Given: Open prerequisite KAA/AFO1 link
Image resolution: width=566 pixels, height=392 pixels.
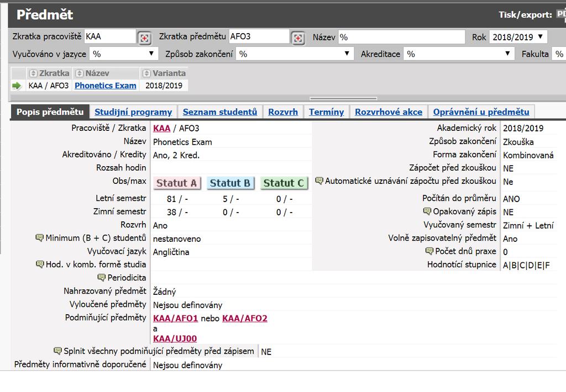Looking at the screenshot, I should click(x=175, y=319).
